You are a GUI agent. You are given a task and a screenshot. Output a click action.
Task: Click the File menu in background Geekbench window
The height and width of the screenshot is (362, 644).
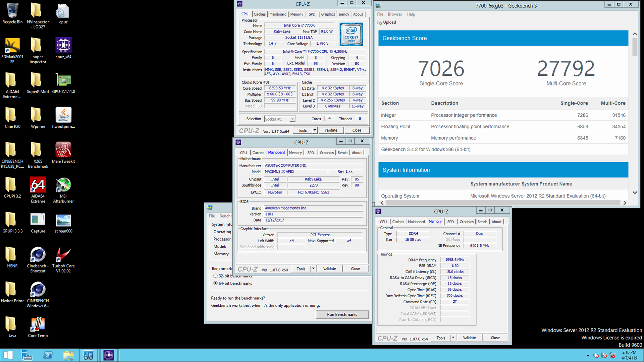212,216
